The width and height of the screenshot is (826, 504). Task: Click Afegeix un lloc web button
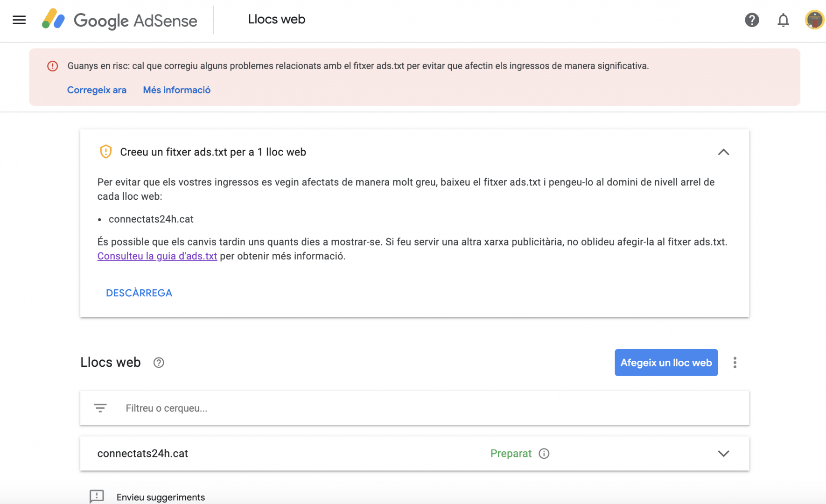pos(666,363)
